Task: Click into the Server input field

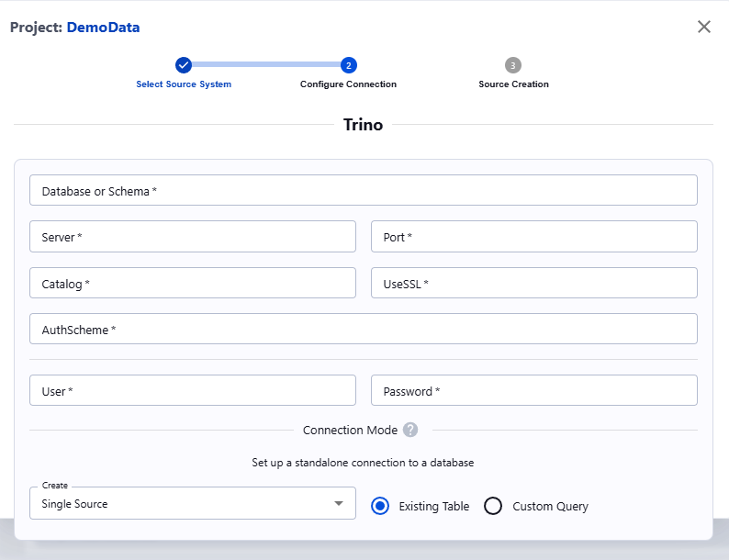Action: click(x=193, y=237)
